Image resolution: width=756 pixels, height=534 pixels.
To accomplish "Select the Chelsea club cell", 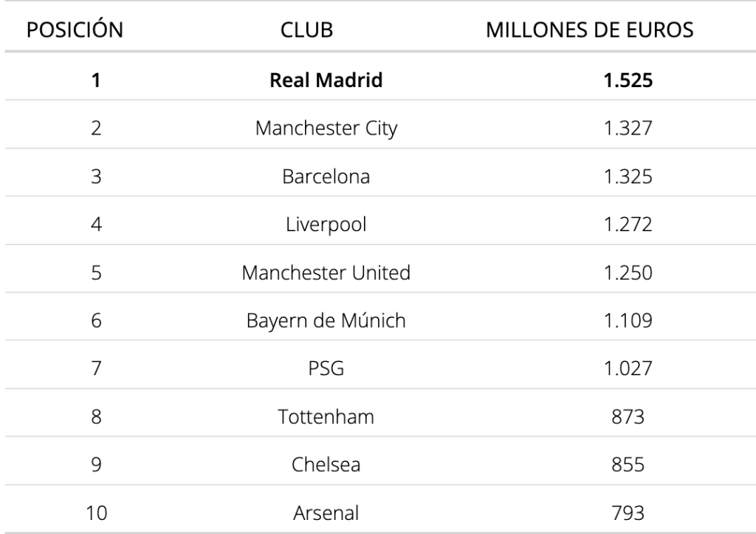I will (326, 465).
